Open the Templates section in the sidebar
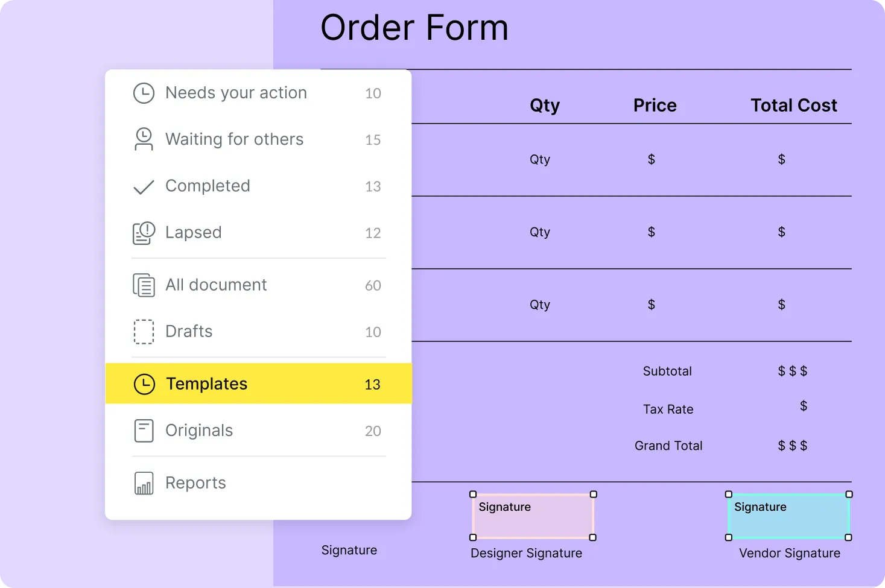Image resolution: width=885 pixels, height=588 pixels. click(206, 384)
